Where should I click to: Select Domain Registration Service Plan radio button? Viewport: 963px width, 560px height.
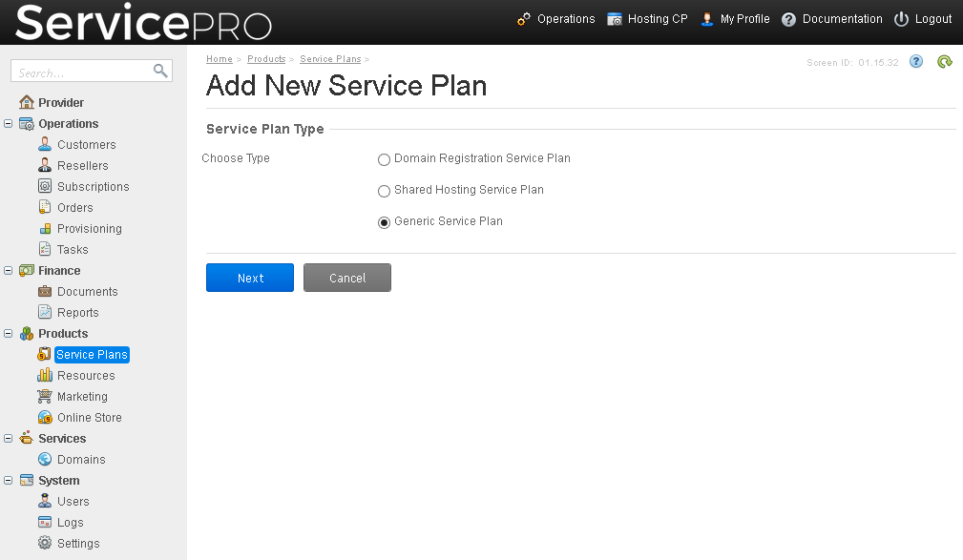[x=384, y=159]
